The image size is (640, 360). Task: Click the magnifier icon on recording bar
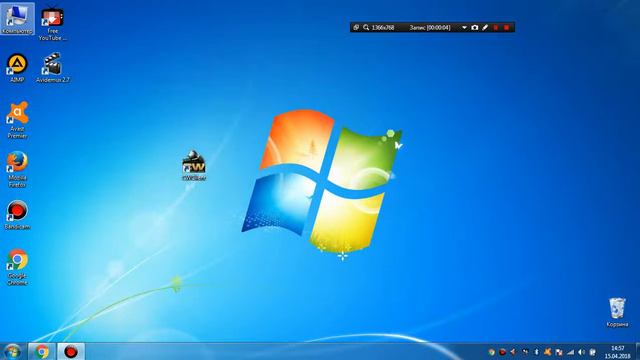pyautogui.click(x=366, y=27)
